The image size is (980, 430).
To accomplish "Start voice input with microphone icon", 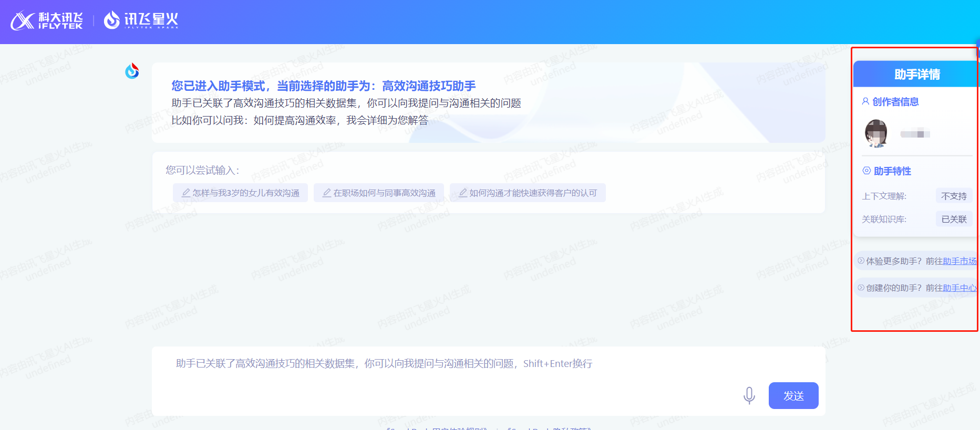I will [x=749, y=395].
